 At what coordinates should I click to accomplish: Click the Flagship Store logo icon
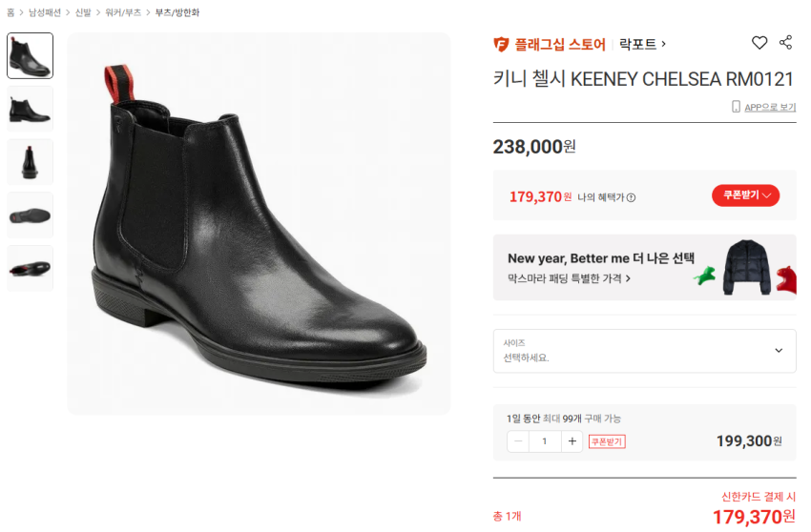tap(501, 44)
